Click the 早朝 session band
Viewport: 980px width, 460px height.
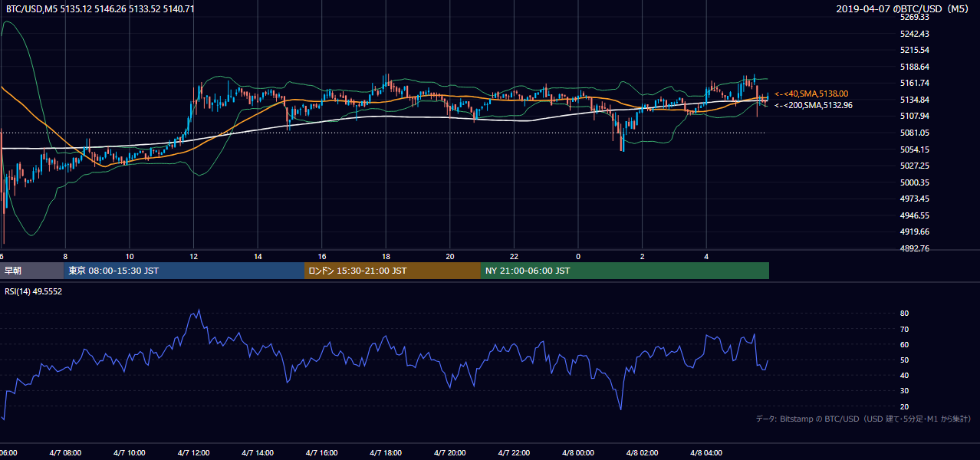31,271
